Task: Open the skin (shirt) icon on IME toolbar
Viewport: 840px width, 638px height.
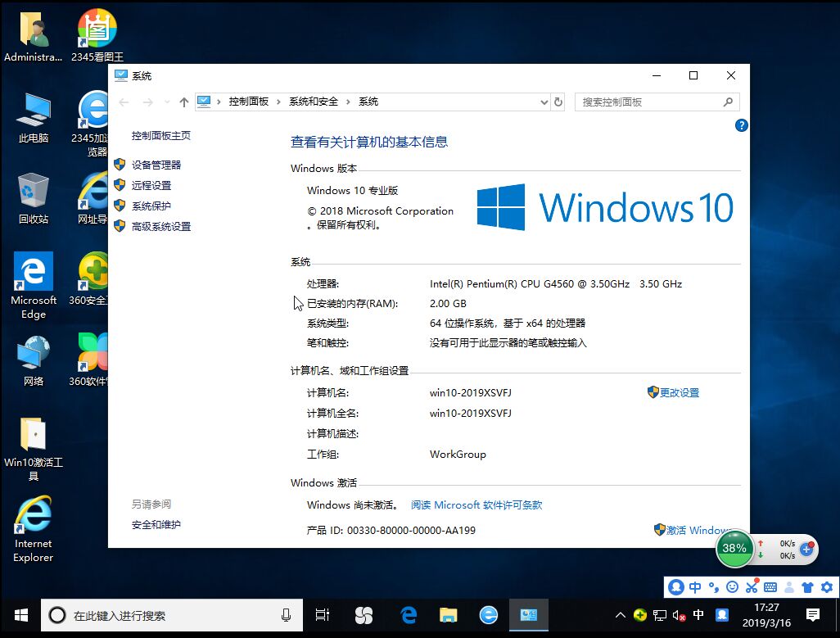Action: [x=808, y=587]
